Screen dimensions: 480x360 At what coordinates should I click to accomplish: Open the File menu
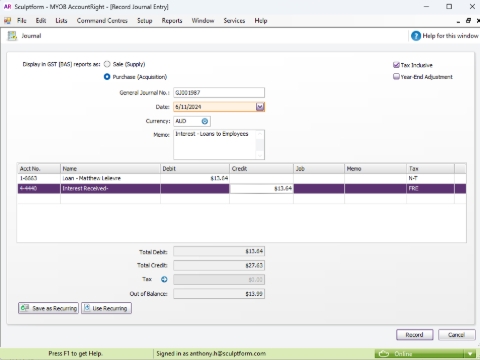[22, 21]
